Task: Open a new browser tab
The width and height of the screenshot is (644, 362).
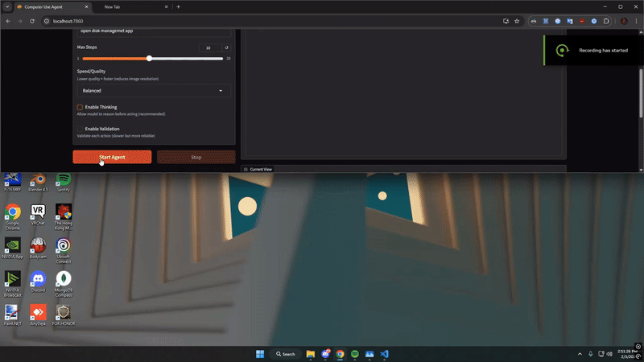Action: coord(178,6)
